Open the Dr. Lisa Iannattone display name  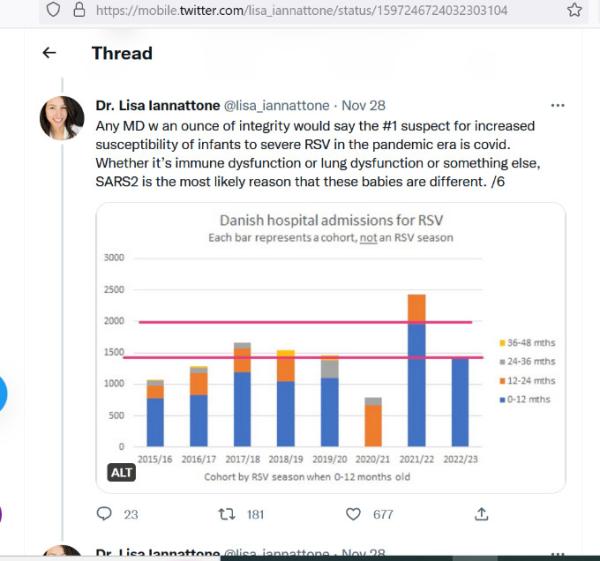158,105
